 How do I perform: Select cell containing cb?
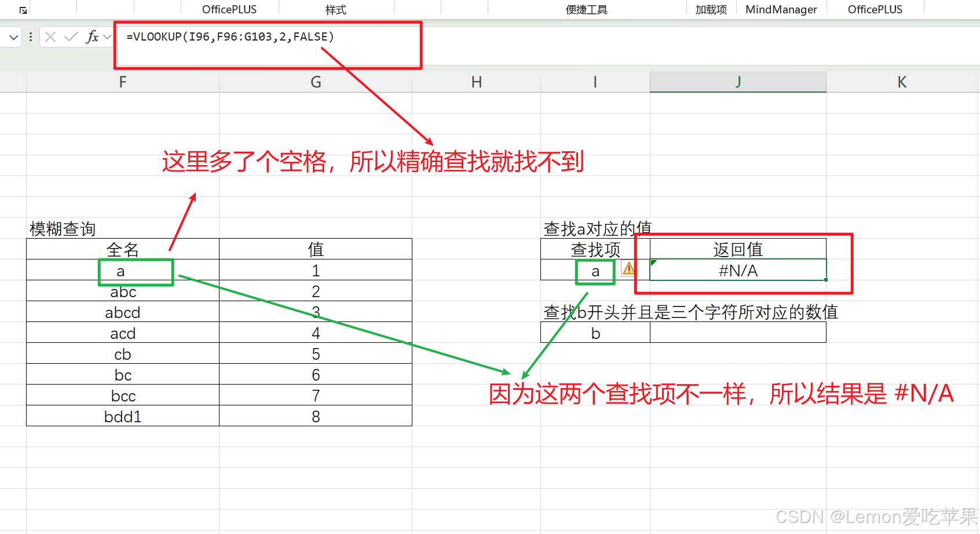pyautogui.click(x=123, y=353)
